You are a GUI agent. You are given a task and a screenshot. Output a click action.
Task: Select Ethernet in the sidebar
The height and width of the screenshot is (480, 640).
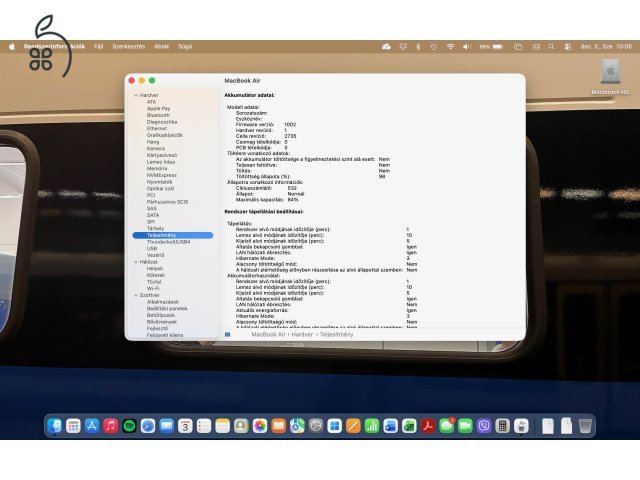(157, 128)
